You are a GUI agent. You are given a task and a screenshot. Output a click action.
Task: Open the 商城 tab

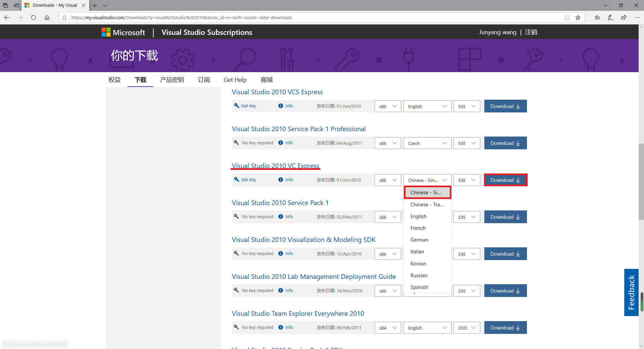[267, 80]
